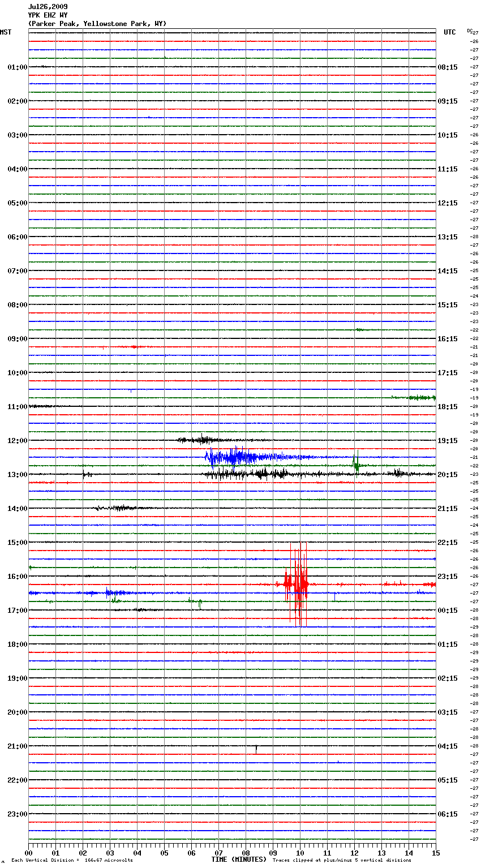Select the 09:00 MST hour label
The image size is (481, 868).
coord(17,339)
